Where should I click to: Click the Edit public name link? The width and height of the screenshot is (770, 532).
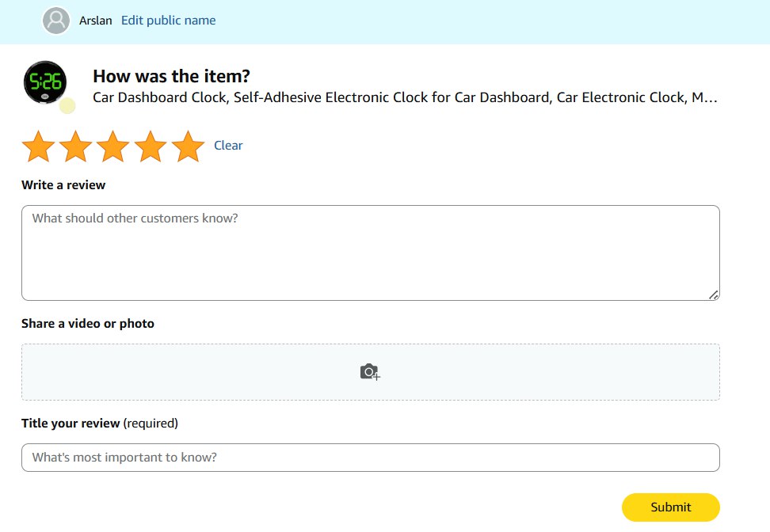point(168,21)
